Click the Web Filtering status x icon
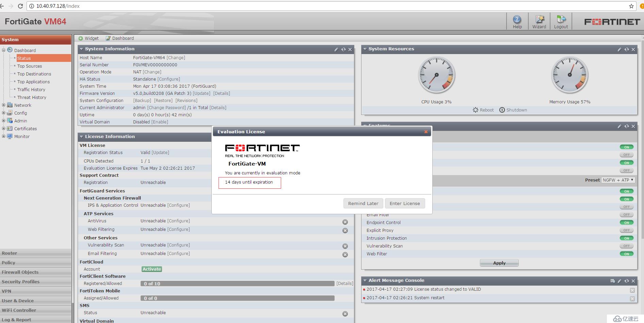Screen dimensions: 644x323 pyautogui.click(x=345, y=231)
